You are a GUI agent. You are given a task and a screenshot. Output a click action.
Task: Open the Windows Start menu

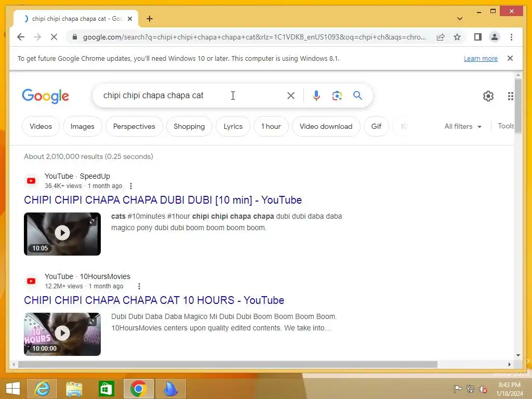pyautogui.click(x=13, y=389)
